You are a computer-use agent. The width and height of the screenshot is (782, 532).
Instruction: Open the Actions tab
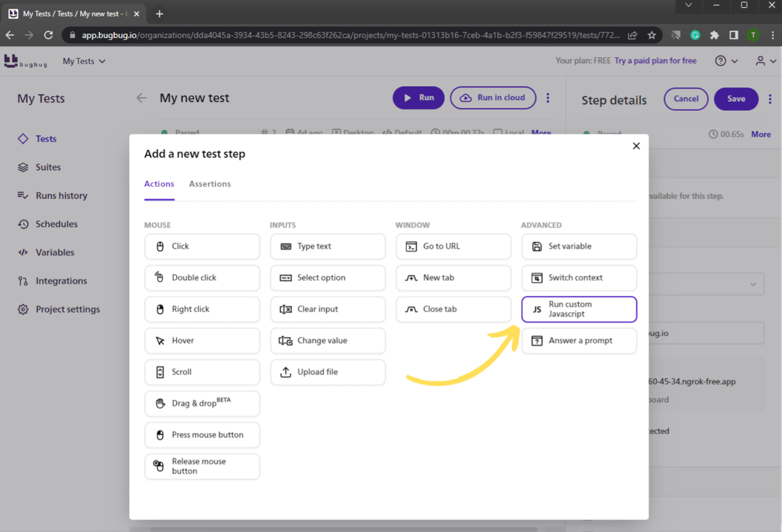[x=159, y=184]
